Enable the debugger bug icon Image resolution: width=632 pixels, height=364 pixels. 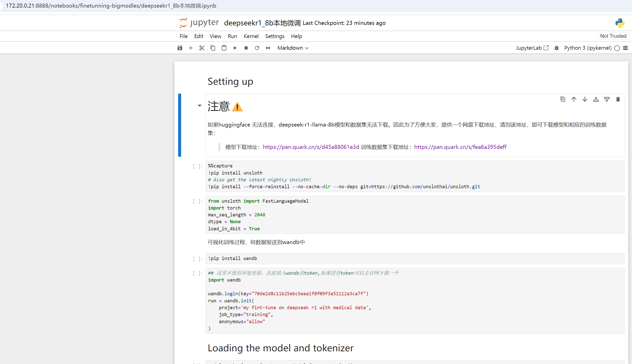point(556,48)
